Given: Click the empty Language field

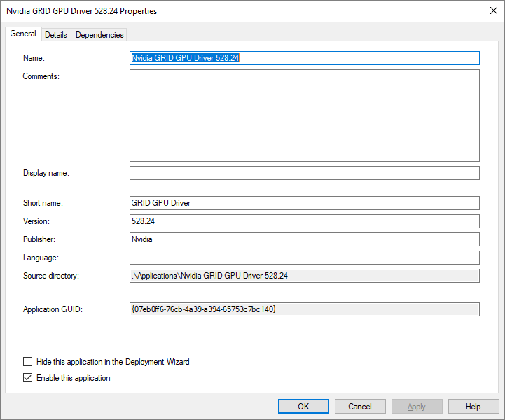Looking at the screenshot, I should pyautogui.click(x=304, y=258).
